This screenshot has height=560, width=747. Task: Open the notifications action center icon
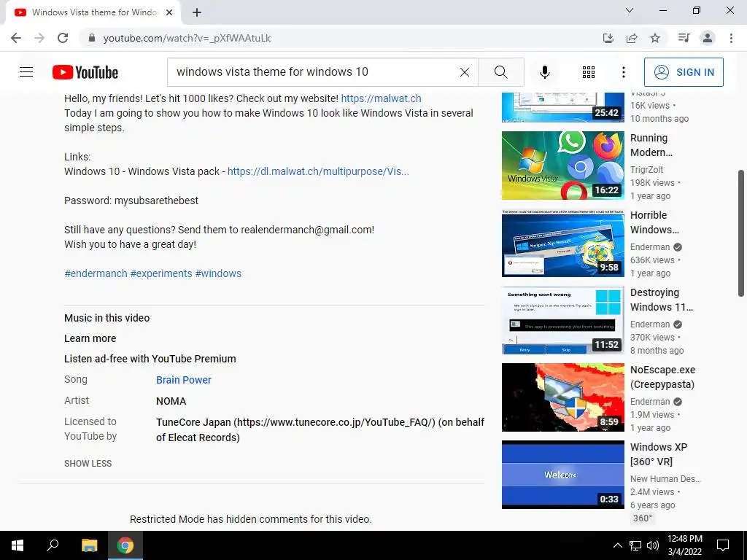point(723,545)
